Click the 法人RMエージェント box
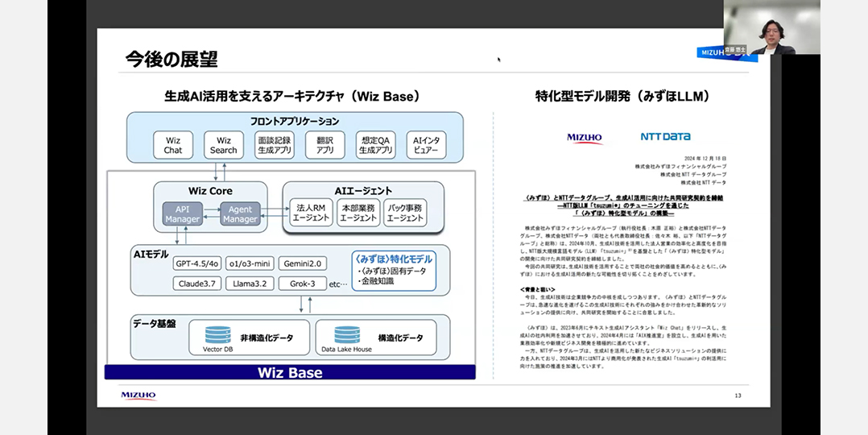This screenshot has width=868, height=435. click(x=311, y=213)
